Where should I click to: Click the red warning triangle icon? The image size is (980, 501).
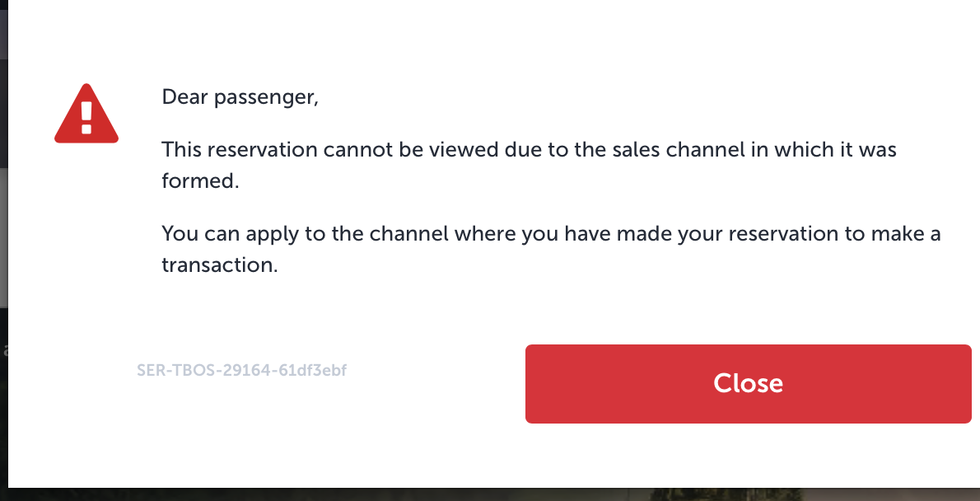(86, 114)
